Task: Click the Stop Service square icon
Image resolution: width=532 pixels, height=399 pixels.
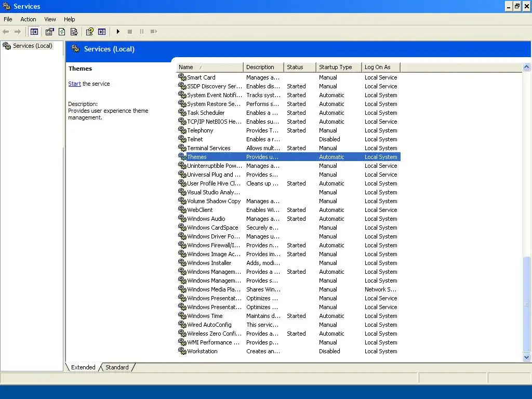Action: [x=129, y=32]
